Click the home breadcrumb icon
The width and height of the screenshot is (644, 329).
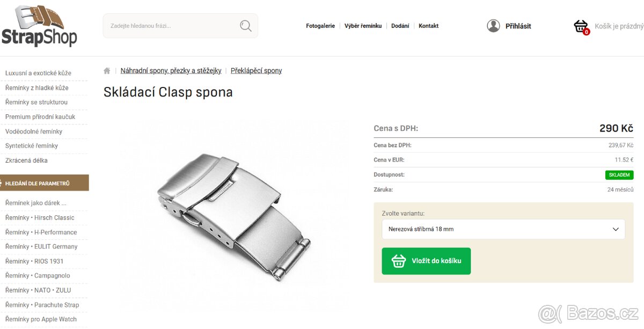(107, 71)
